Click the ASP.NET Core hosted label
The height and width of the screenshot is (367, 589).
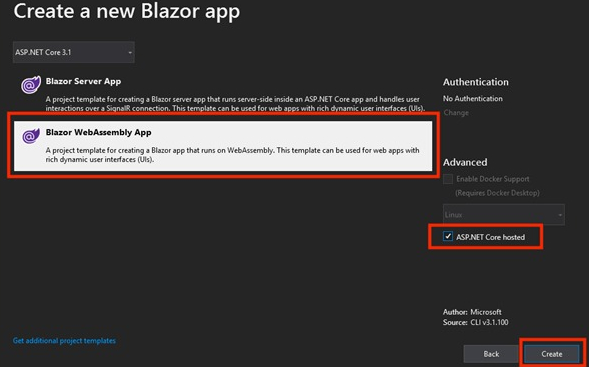(491, 237)
